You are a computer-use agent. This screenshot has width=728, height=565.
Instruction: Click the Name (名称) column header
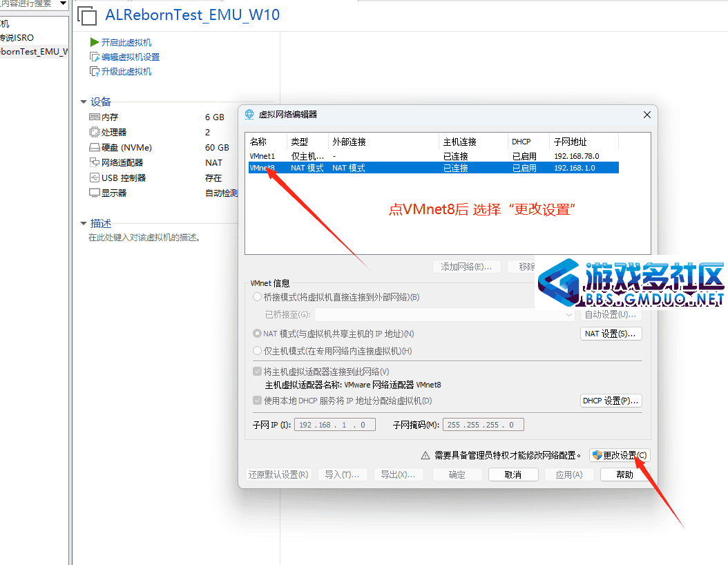[x=266, y=142]
